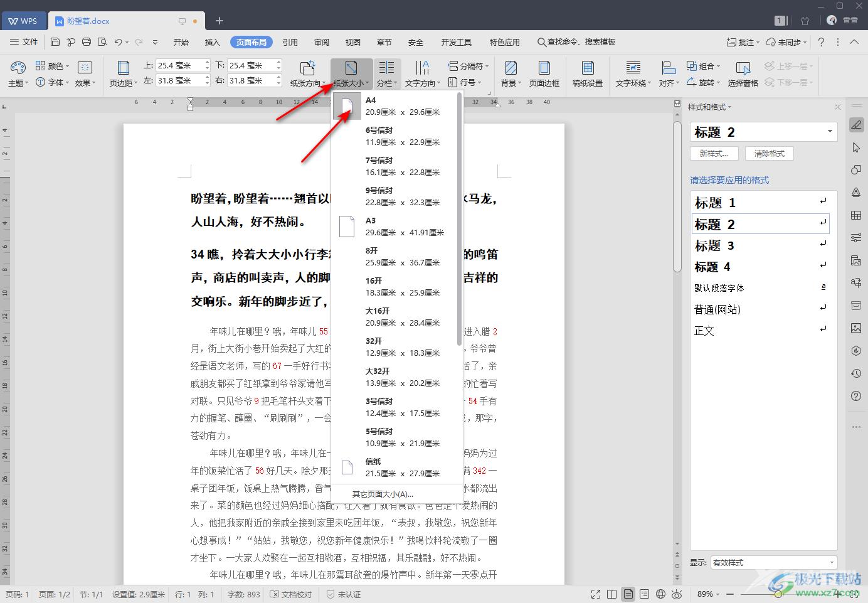Viewport: 868px width, 603px height.
Task: Open the 主题 theme palette icon
Action: tap(18, 73)
